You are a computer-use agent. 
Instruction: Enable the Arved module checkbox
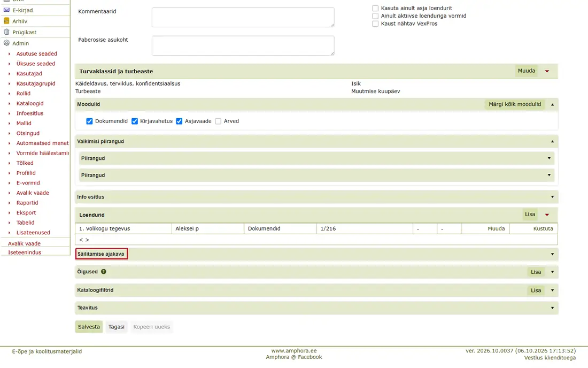(x=218, y=121)
